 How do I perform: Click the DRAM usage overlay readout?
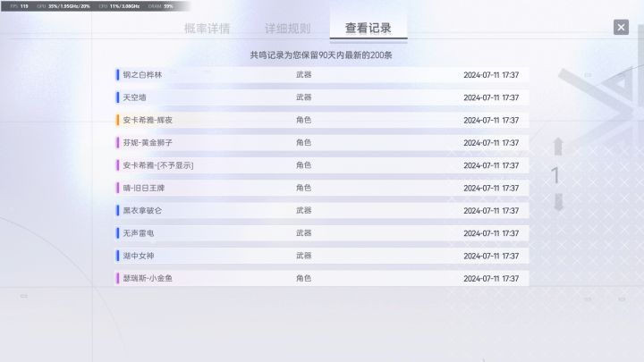tap(160, 6)
